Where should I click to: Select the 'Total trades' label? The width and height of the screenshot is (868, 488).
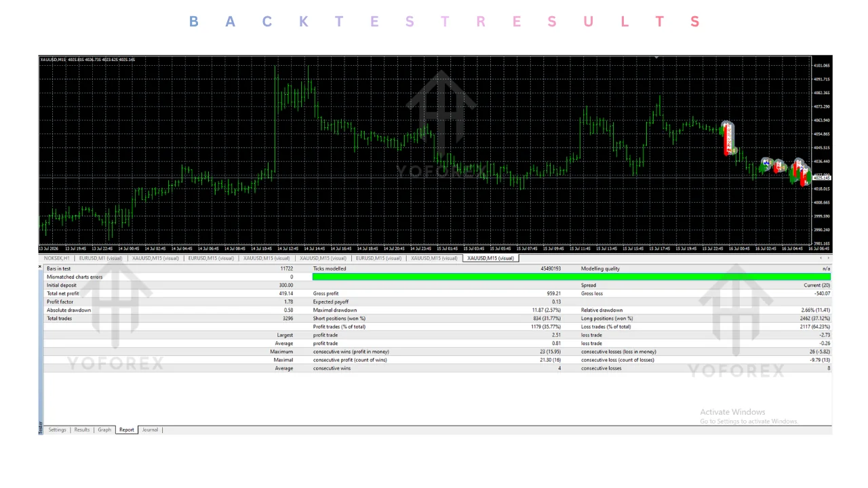coord(59,319)
